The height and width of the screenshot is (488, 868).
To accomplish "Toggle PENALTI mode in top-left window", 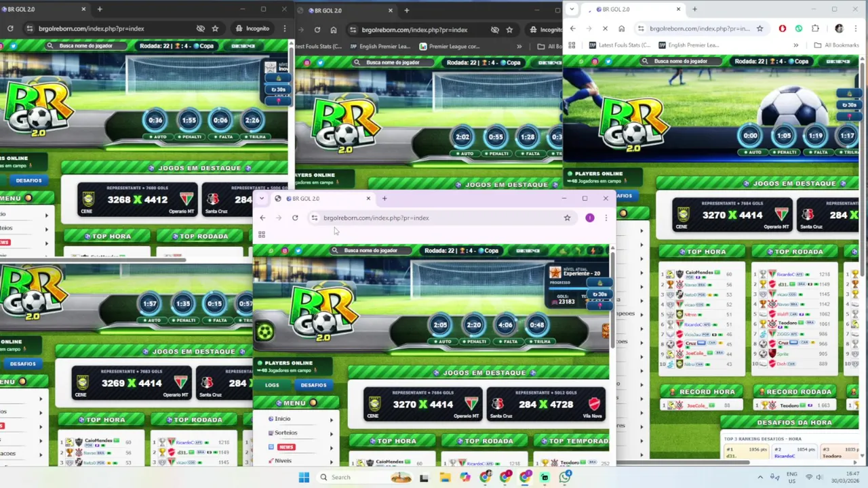I will [x=189, y=137].
